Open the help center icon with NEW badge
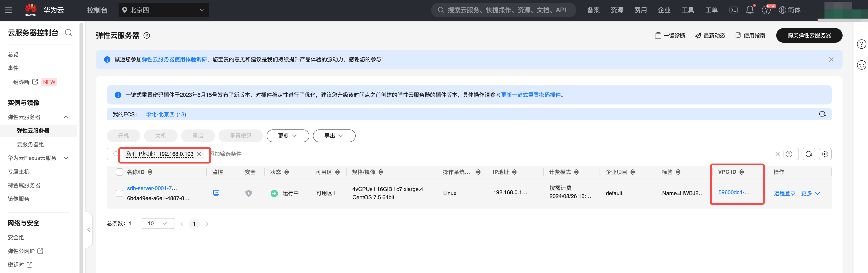Screen dimensions: 868x273 pos(766,10)
